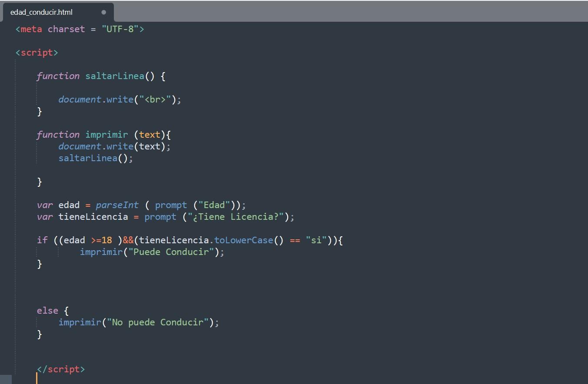Select the edad_conducir.html tab
Viewport: 588px width, 384px height.
tap(58, 12)
